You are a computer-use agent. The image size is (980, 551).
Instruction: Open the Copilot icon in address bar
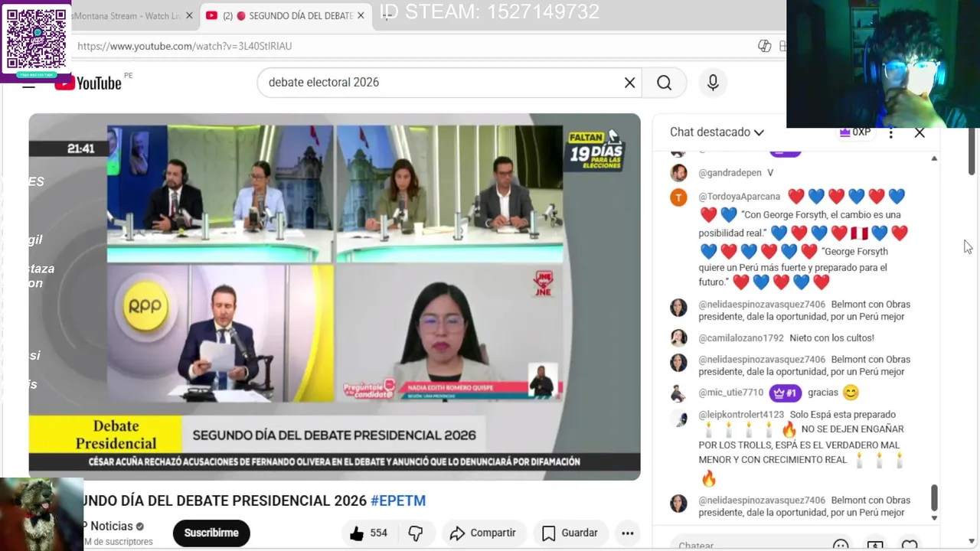point(764,46)
